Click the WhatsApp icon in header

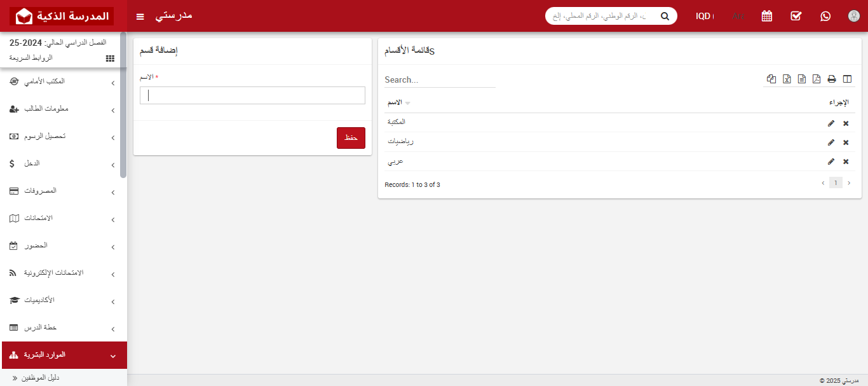825,16
